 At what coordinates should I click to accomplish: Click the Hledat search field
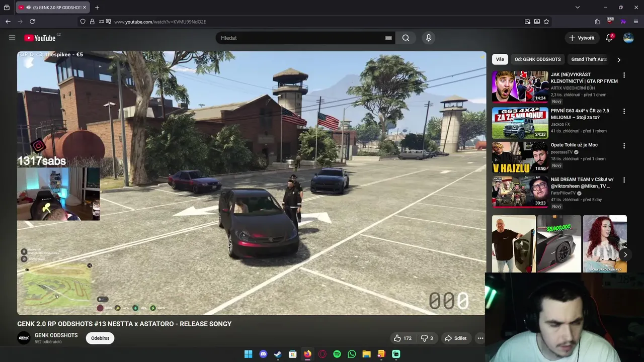tap(302, 38)
